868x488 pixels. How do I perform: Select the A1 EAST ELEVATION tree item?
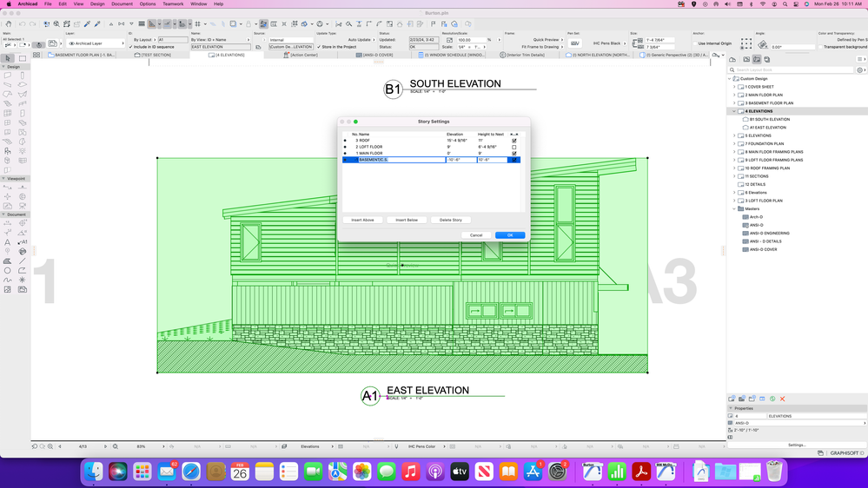[768, 128]
